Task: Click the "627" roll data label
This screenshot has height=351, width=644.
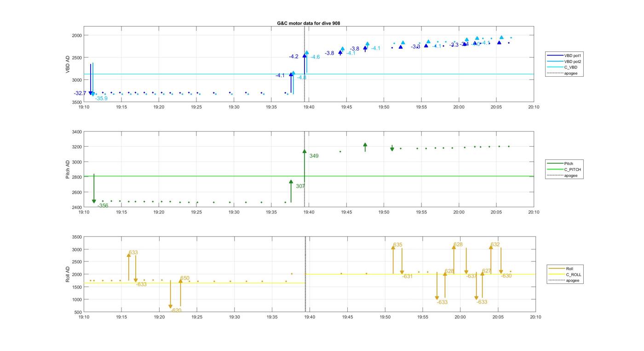Action: click(x=487, y=271)
